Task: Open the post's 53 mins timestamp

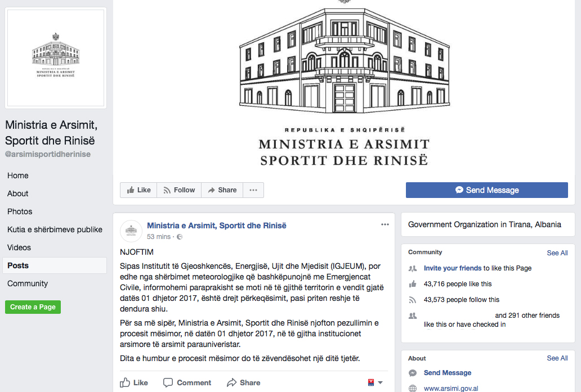Action: point(159,237)
